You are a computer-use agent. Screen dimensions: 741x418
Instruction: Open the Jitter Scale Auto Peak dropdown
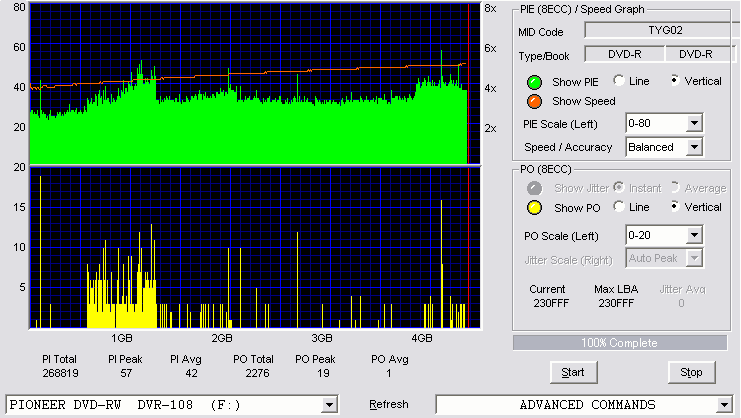(x=694, y=258)
